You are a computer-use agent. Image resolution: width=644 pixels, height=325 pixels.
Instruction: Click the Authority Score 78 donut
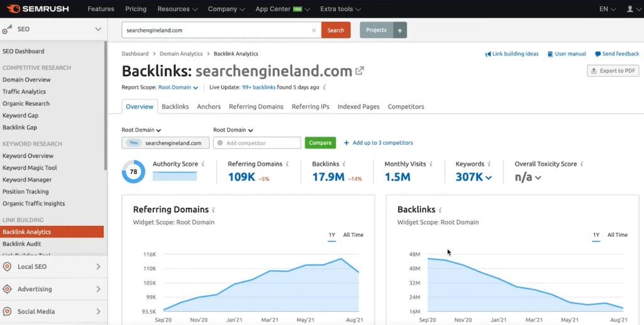pyautogui.click(x=133, y=171)
